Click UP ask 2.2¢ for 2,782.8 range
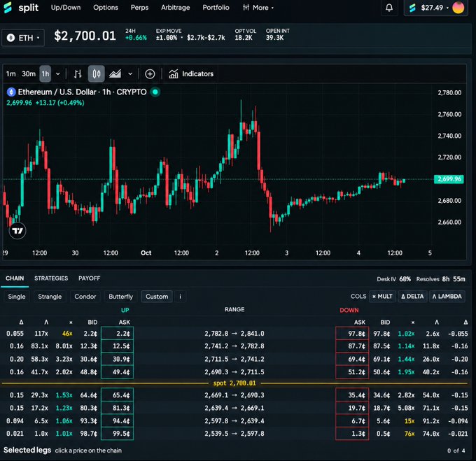Screen dimensions: 476x461 pyautogui.click(x=117, y=333)
